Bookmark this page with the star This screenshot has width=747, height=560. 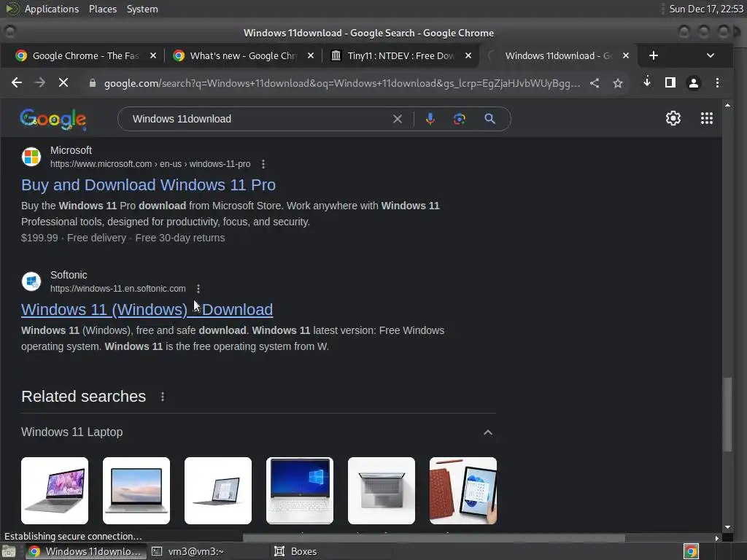[x=618, y=83]
